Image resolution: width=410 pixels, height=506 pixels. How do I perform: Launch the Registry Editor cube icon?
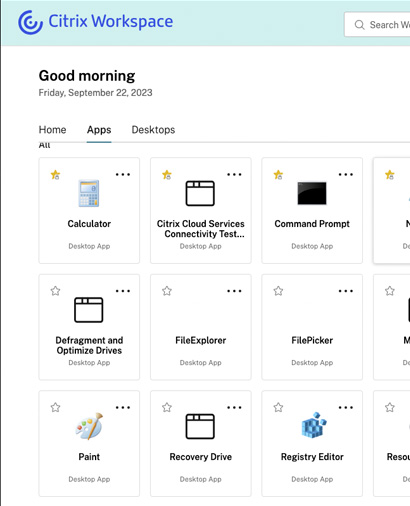click(x=314, y=425)
